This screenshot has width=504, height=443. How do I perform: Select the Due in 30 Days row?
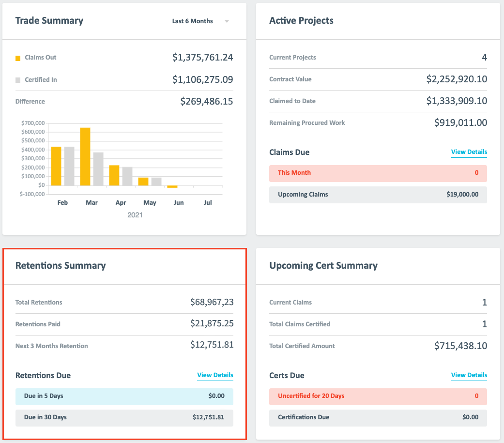[124, 418]
